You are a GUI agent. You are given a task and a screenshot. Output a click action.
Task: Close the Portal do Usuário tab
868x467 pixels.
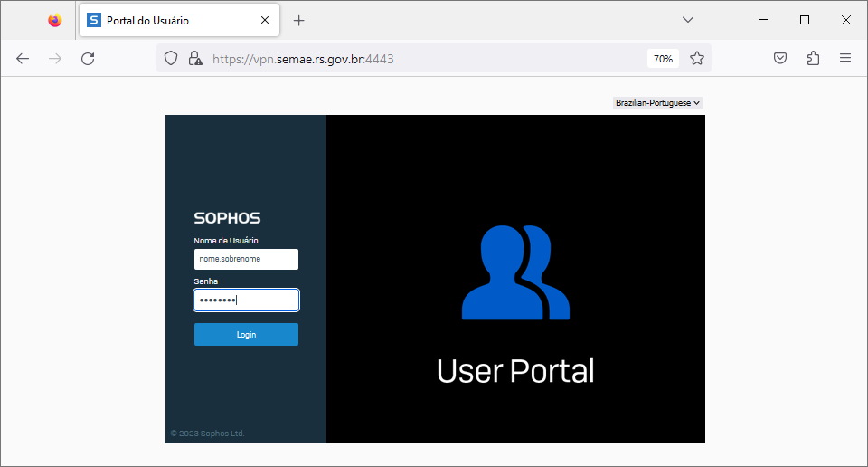(x=265, y=20)
